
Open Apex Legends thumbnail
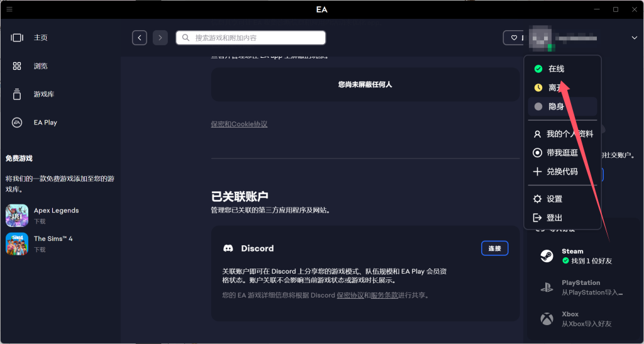pyautogui.click(x=17, y=216)
